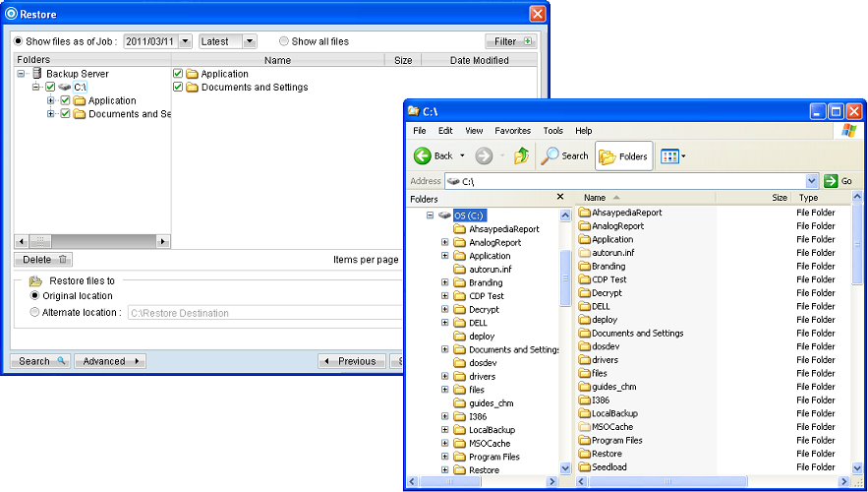Expand the Documents and Settings tree node

[51, 114]
